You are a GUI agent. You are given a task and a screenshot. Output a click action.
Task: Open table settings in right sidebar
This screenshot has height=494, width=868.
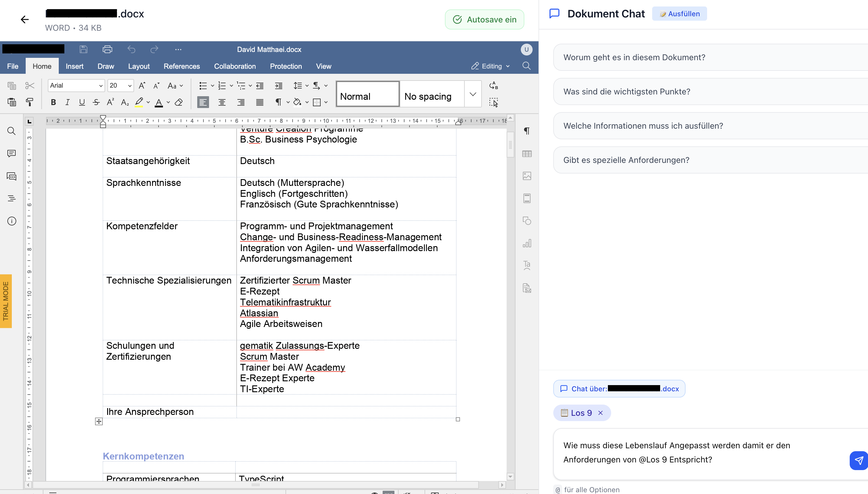[527, 154]
